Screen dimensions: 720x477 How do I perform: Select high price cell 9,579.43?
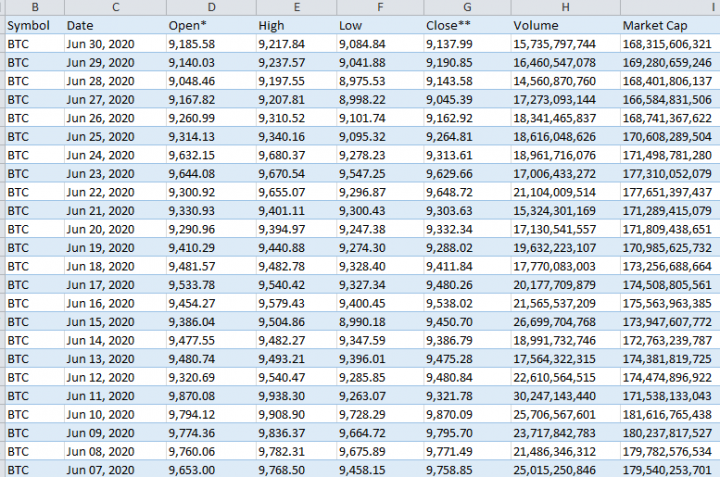pyautogui.click(x=297, y=303)
